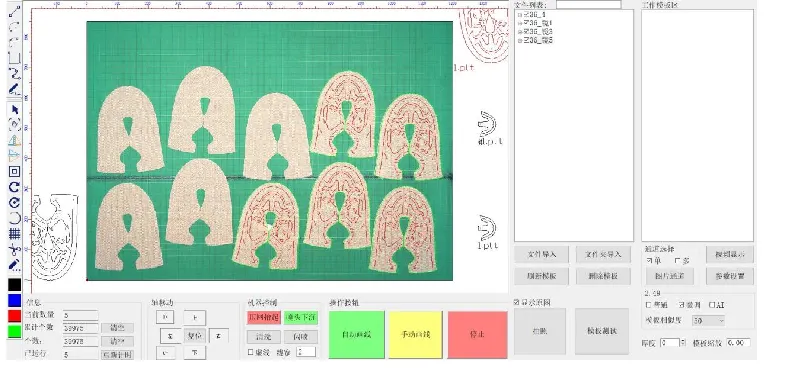This screenshot has height=378, width=797.
Task: Click the 复位 reset button in axis pad
Action: click(195, 335)
